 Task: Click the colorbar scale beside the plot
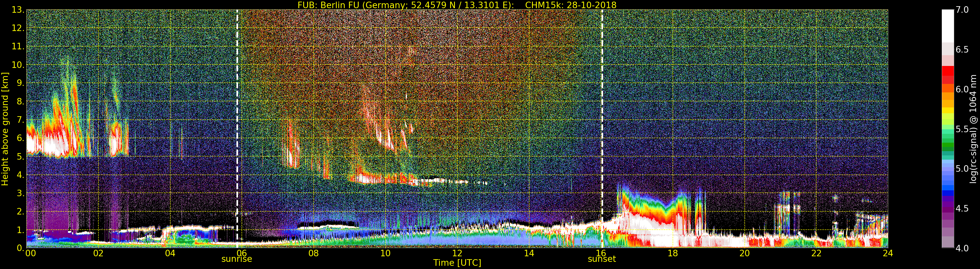point(948,129)
